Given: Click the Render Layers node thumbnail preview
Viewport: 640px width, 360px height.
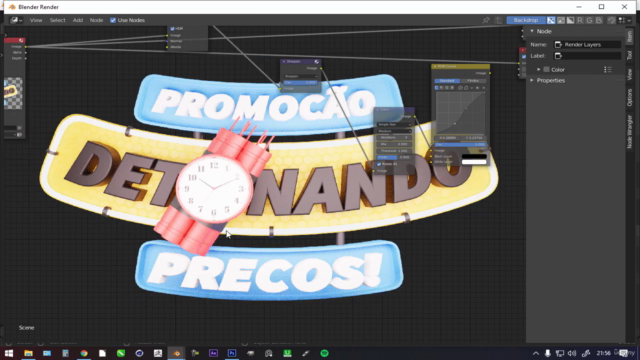Looking at the screenshot, I should pos(13,94).
